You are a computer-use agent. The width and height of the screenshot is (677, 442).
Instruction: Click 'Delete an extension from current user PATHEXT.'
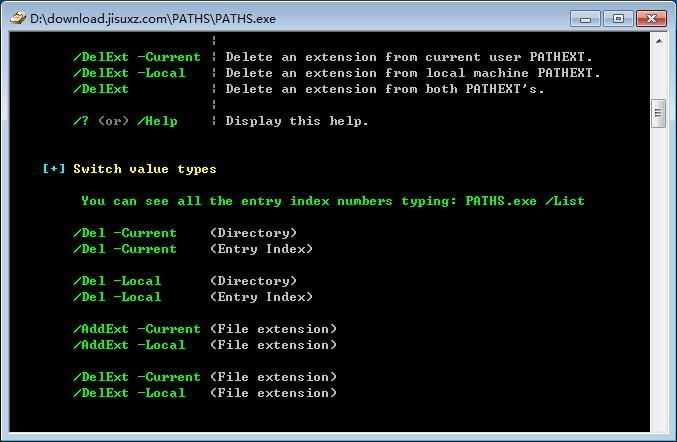point(409,57)
